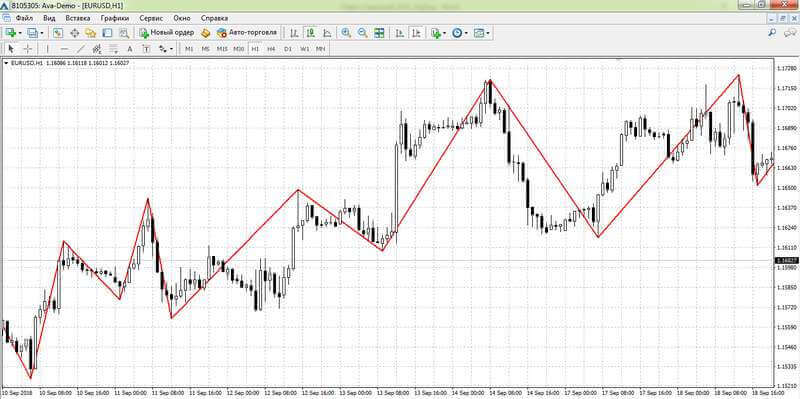This screenshot has height=399, width=800.
Task: Toggle the Navigator window star-folder icon
Action: [x=91, y=33]
